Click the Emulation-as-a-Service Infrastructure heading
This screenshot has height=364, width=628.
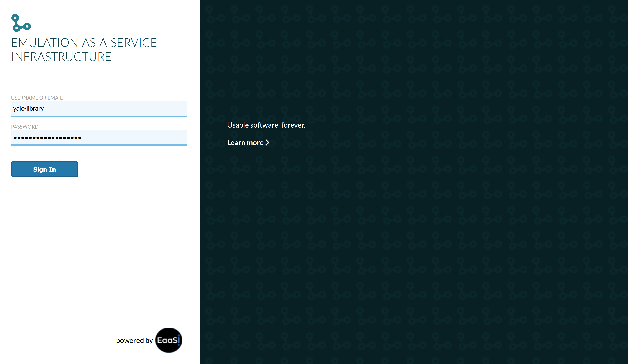point(84,50)
